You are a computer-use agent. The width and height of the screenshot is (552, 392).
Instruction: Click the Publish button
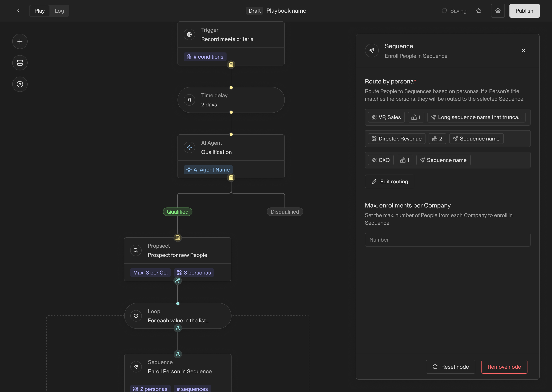tap(524, 11)
